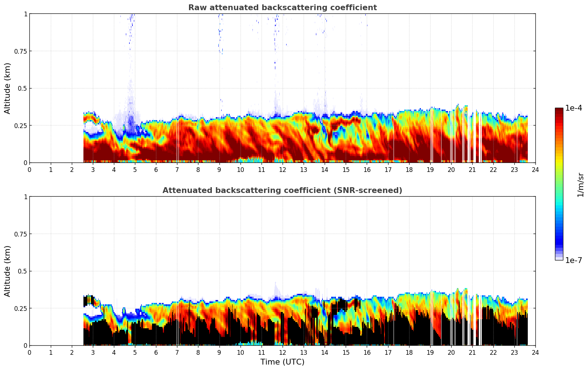The height and width of the screenshot is (370, 588).
Task: Select hour 12 tick under the bottom plot
Action: (x=282, y=352)
